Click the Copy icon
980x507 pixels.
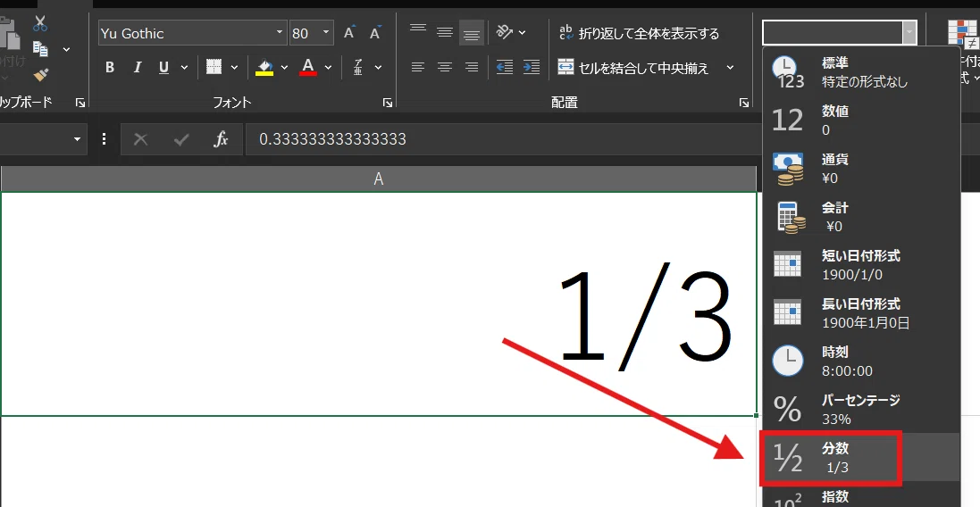point(40,49)
